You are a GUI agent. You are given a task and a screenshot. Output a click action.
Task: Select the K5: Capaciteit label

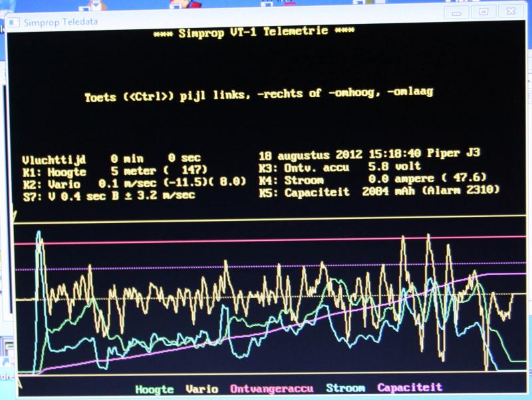tap(305, 193)
